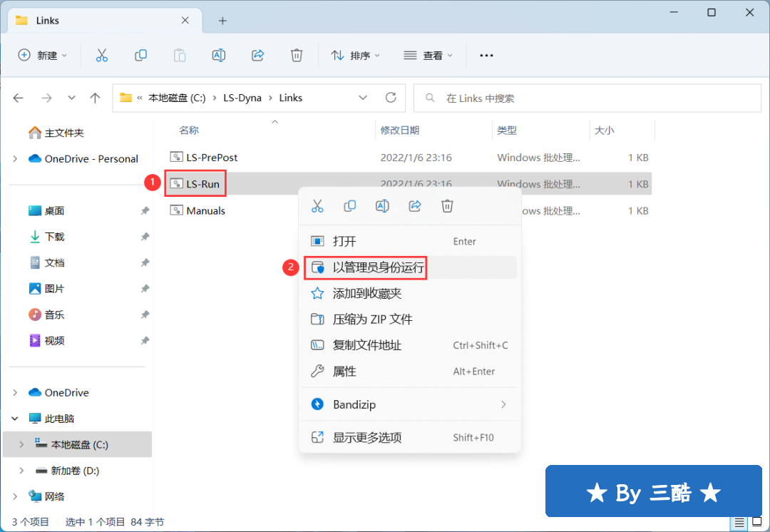Click the Share icon in the context menu
This screenshot has width=770, height=532.
tap(415, 206)
